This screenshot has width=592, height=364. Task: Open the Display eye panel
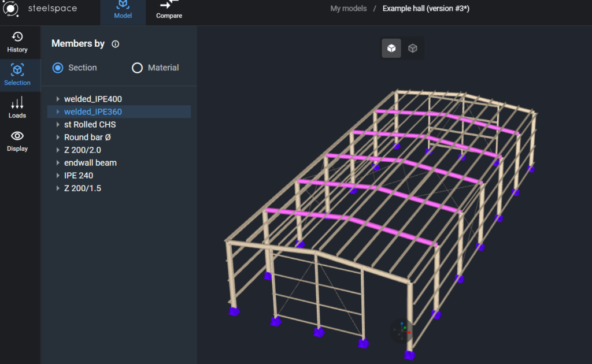[x=17, y=141]
